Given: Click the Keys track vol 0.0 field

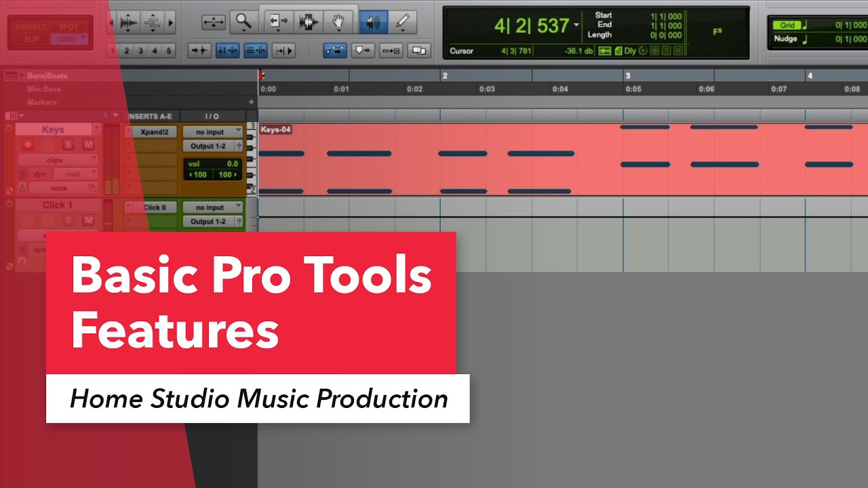Looking at the screenshot, I should pos(213,164).
